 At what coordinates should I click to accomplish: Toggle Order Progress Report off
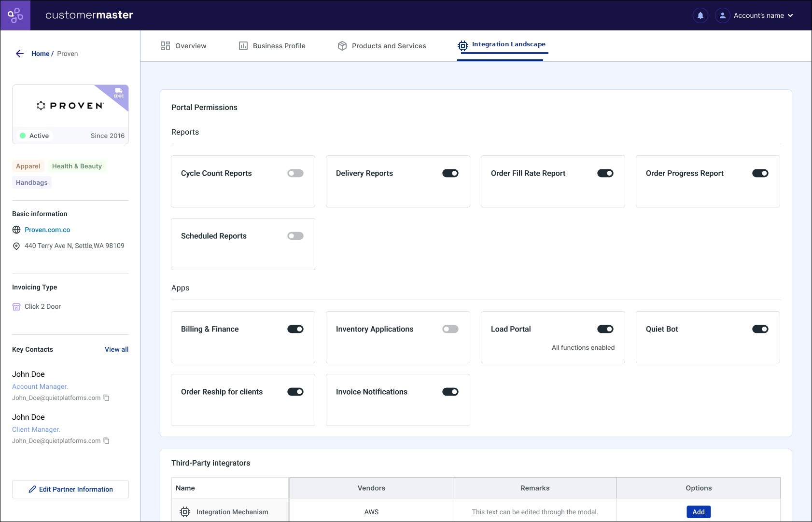760,173
